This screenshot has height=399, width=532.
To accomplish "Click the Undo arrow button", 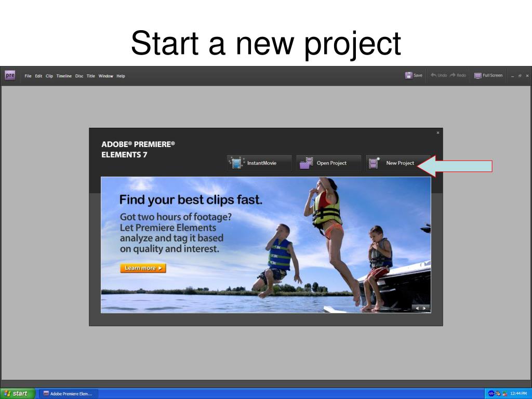I will pos(438,75).
